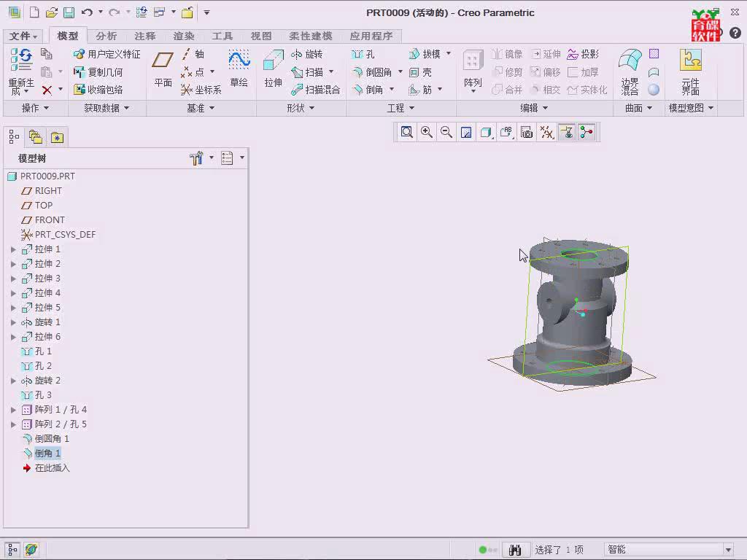Switch to the 柔性建模 tab
747x560 pixels.
point(310,36)
